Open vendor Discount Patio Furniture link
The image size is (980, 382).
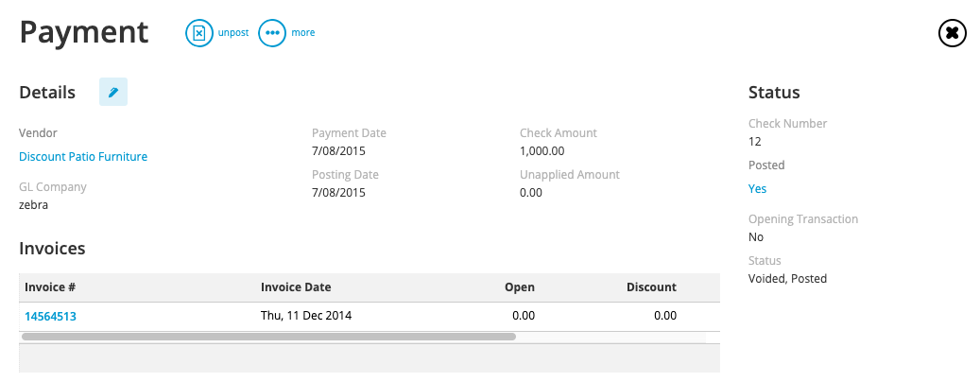pos(83,156)
